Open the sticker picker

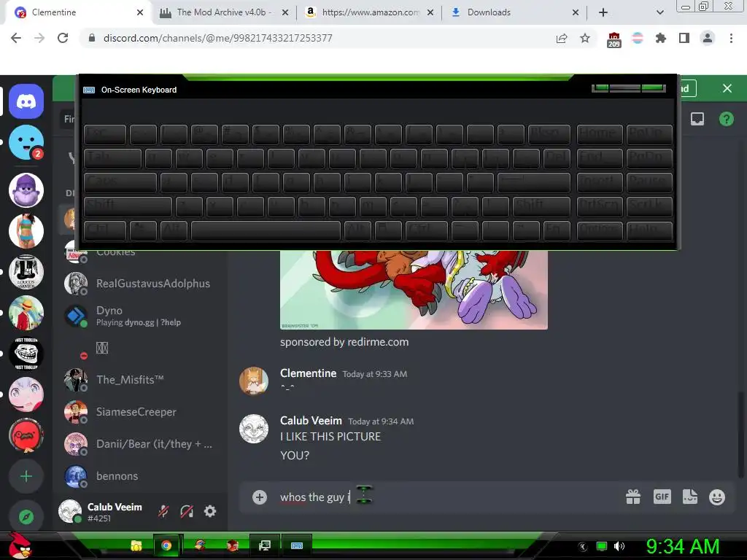click(690, 497)
